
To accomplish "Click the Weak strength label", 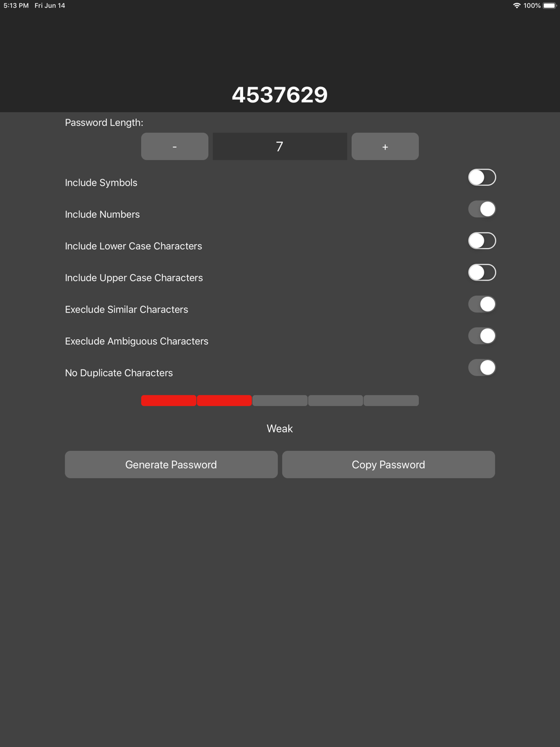I will click(x=280, y=429).
